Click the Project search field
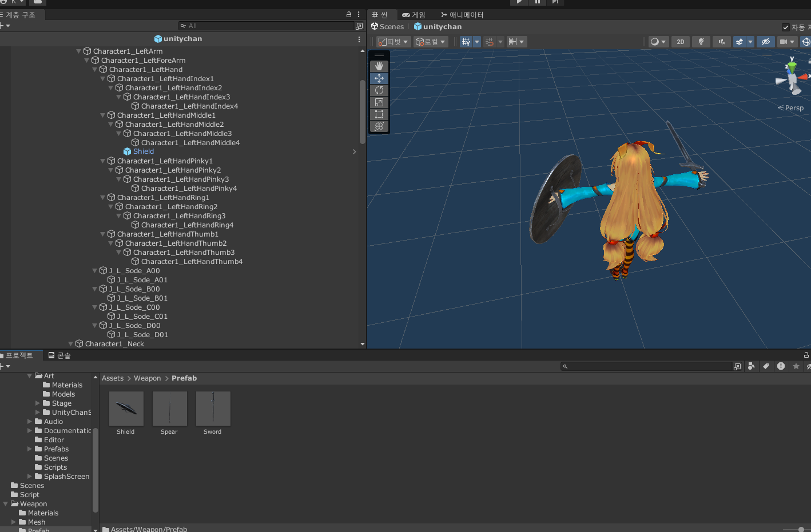 click(646, 366)
